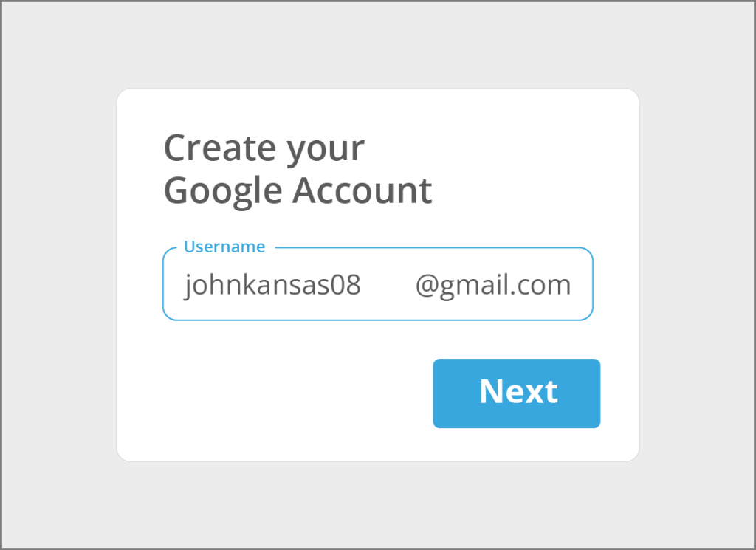This screenshot has height=550, width=756.
Task: Click the Username floating label
Action: [224, 247]
